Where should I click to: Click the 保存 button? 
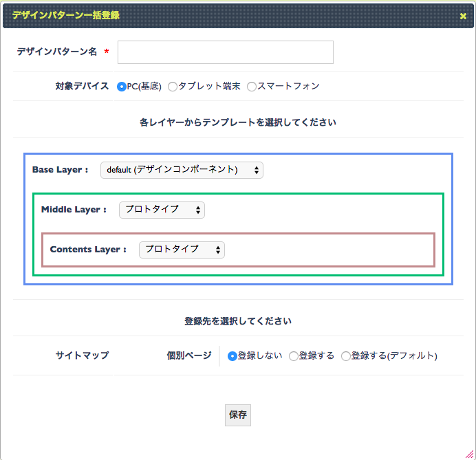(x=238, y=415)
